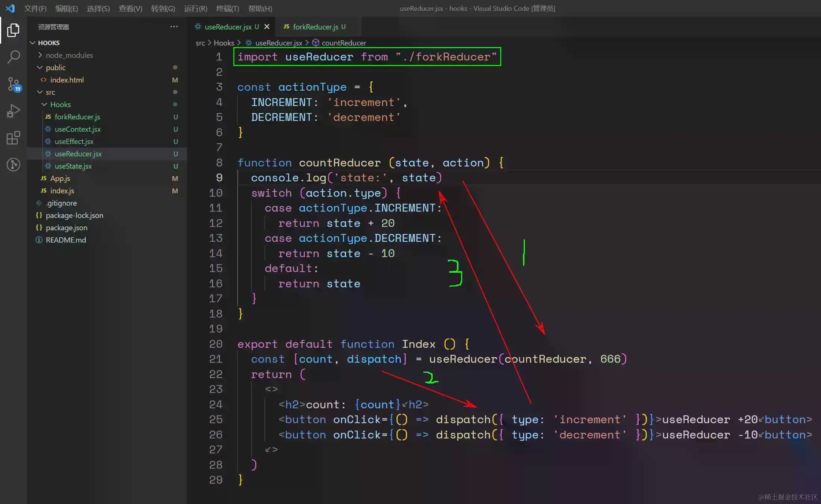Image resolution: width=821 pixels, height=504 pixels.
Task: Click JS icon beside App.js
Action: pyautogui.click(x=44, y=178)
